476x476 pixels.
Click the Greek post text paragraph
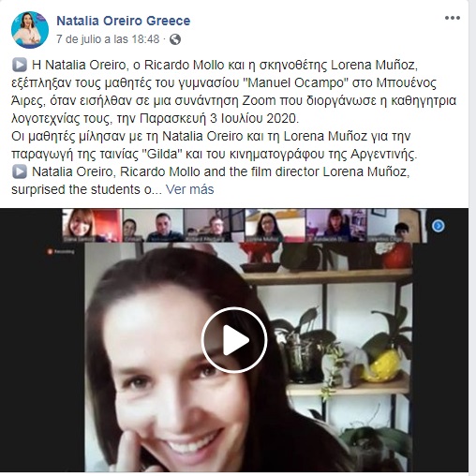[233, 110]
